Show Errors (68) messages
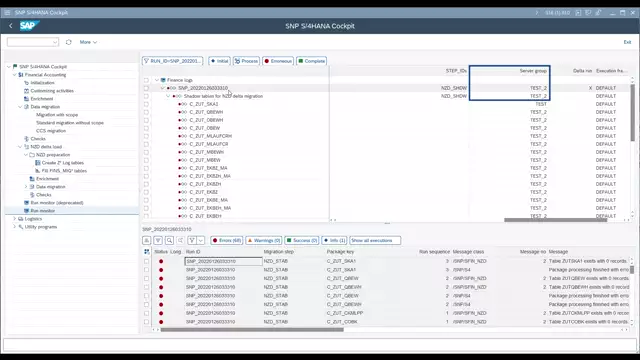 click(227, 240)
